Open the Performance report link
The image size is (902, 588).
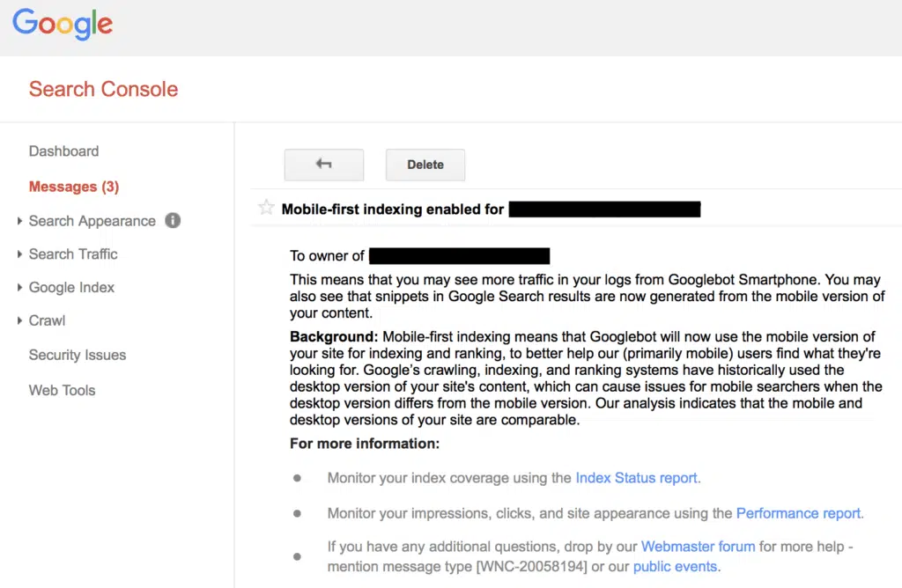[x=799, y=513]
